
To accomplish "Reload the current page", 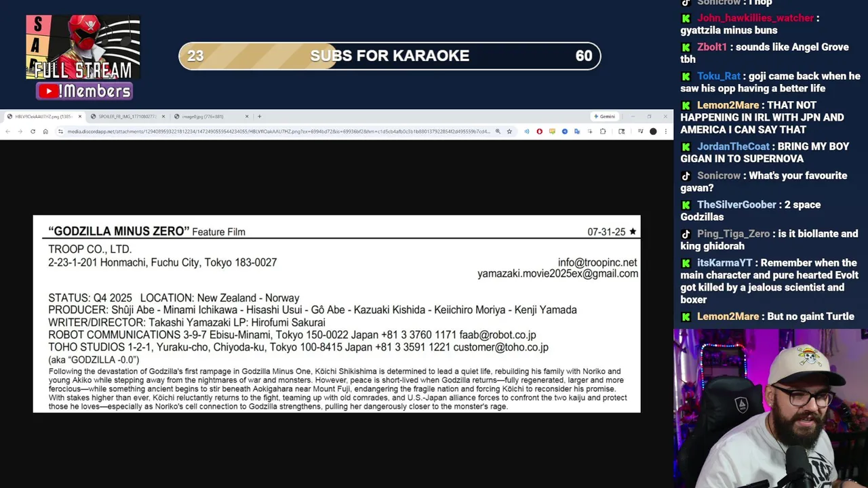I will point(33,131).
